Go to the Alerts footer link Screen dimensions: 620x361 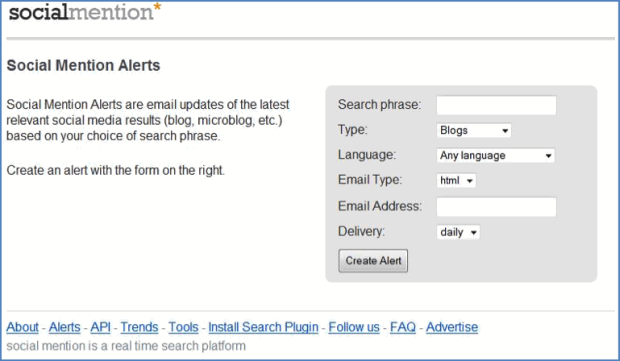[64, 327]
